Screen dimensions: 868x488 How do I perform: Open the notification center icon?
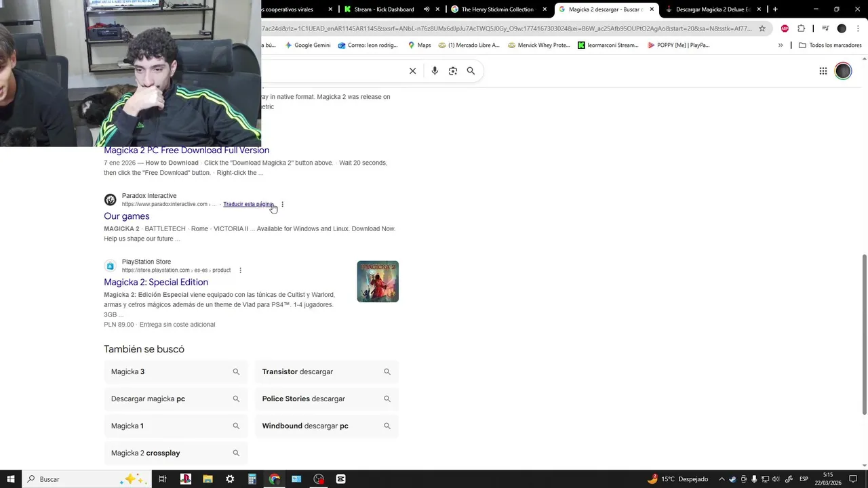[853, 479]
